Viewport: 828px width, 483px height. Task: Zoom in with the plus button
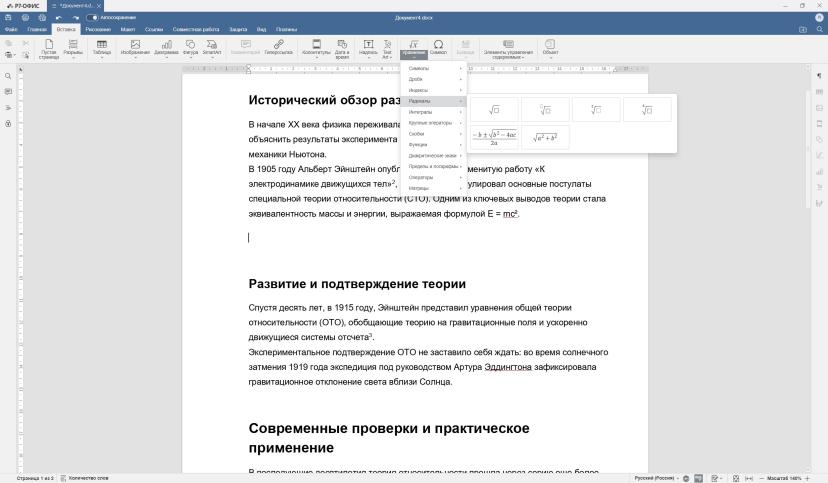[807, 478]
